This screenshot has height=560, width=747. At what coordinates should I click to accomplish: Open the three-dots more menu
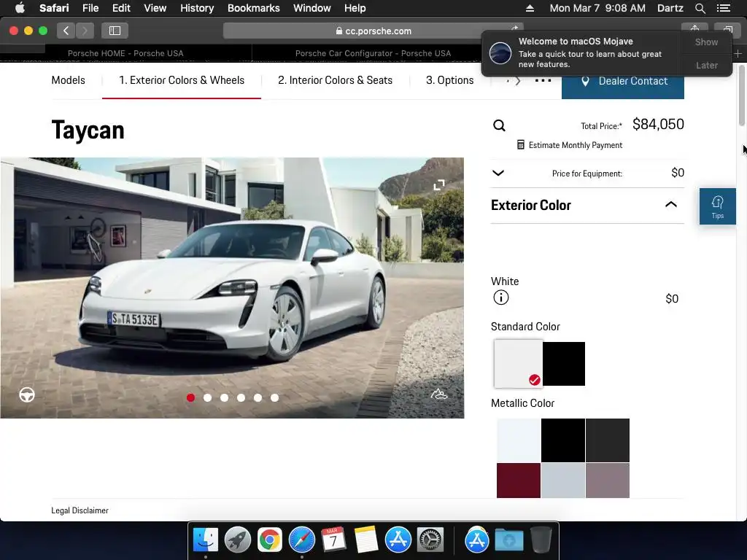point(543,80)
